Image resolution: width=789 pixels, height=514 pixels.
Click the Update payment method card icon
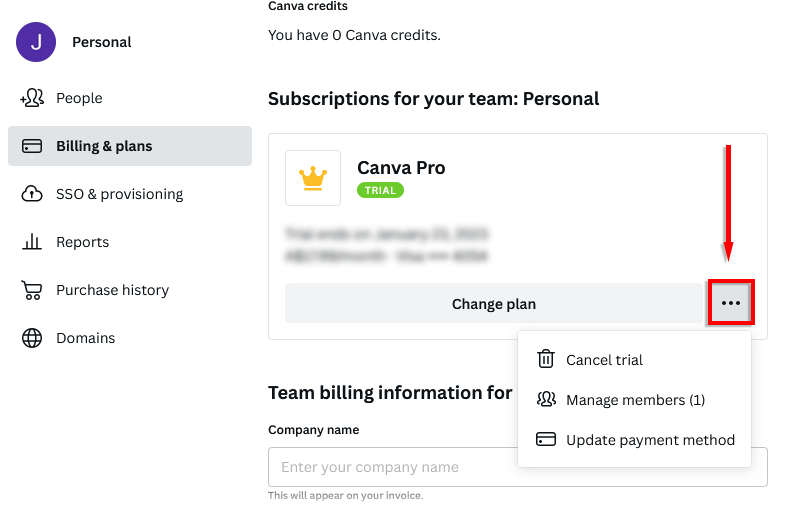[x=546, y=440]
